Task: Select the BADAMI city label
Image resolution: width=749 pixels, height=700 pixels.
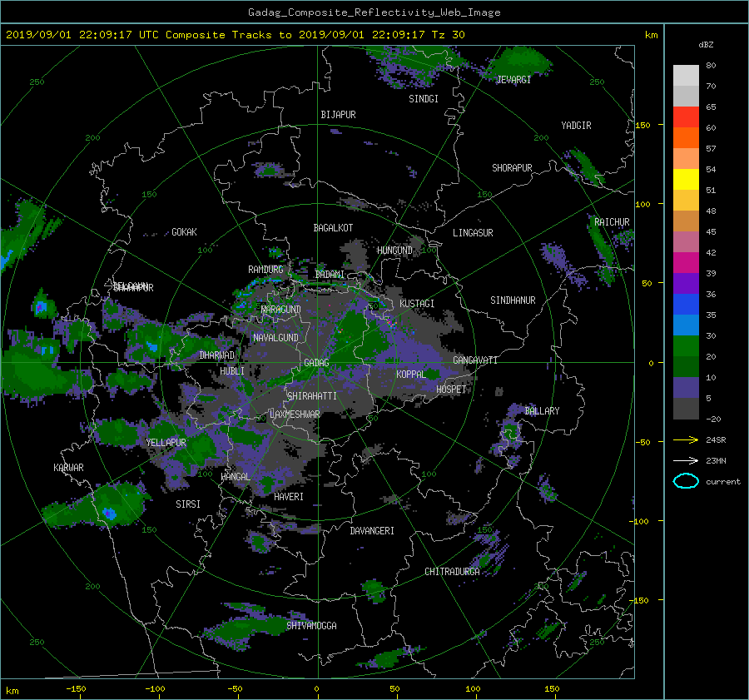Action: [x=330, y=275]
